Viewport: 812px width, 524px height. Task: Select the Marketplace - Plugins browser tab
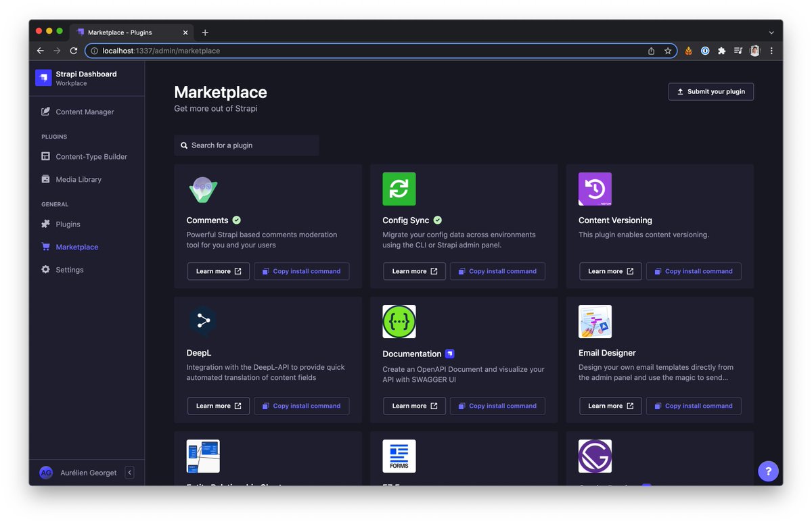click(132, 32)
